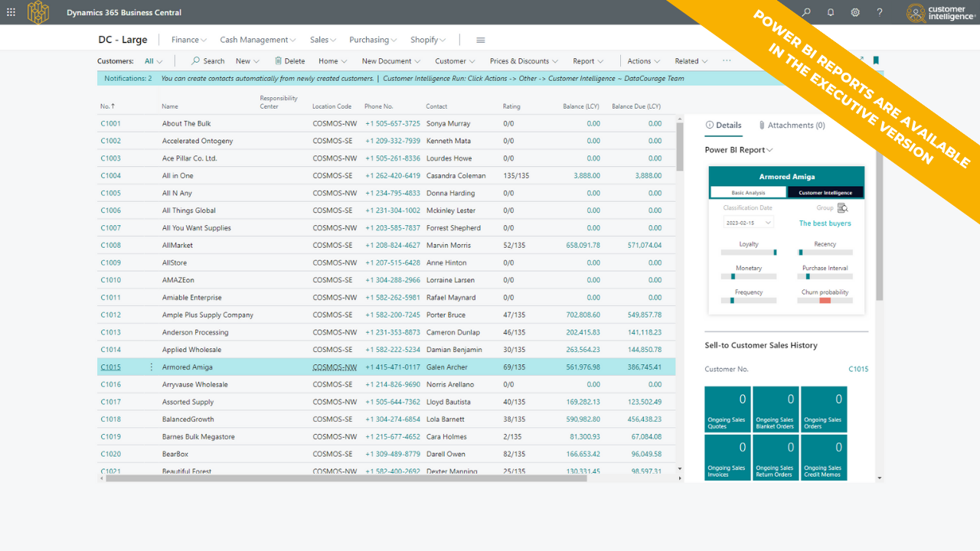Open row menu dots for C1015
980x551 pixels.
pos(151,367)
